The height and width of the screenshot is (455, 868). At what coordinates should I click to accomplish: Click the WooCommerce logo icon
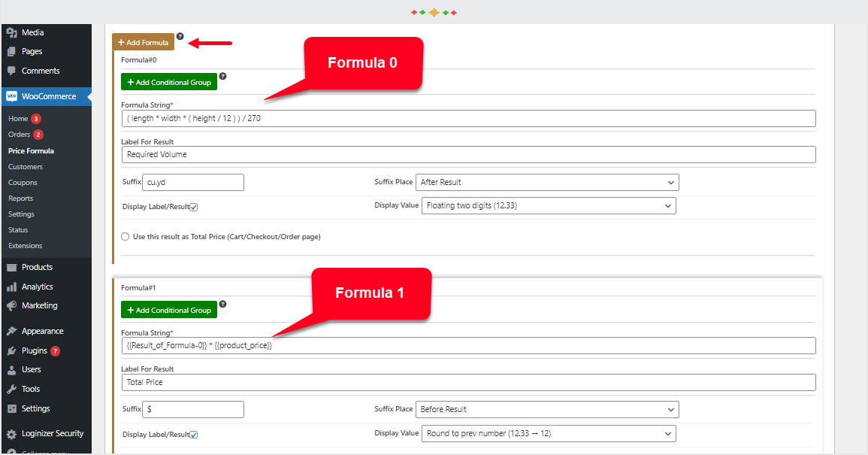(x=12, y=96)
